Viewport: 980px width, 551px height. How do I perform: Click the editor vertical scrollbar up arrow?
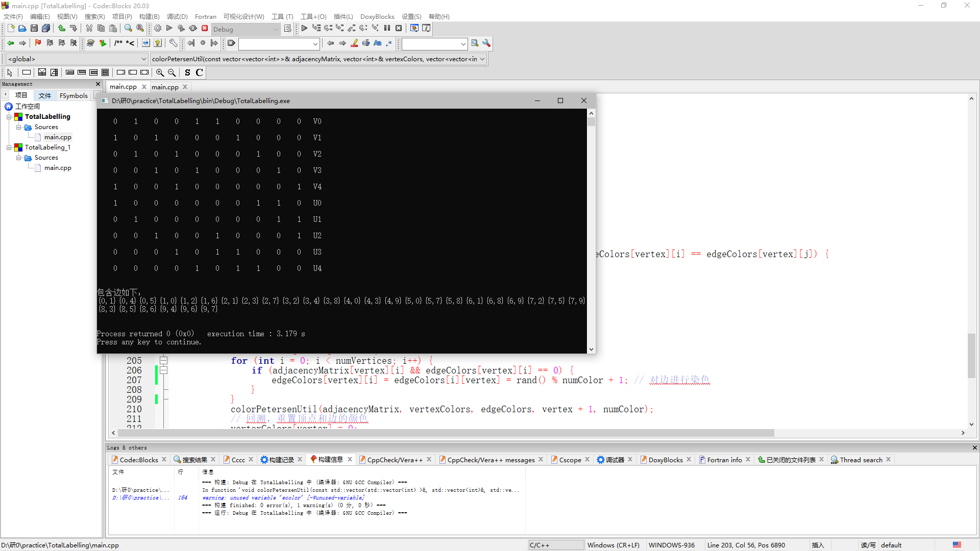[x=971, y=98]
